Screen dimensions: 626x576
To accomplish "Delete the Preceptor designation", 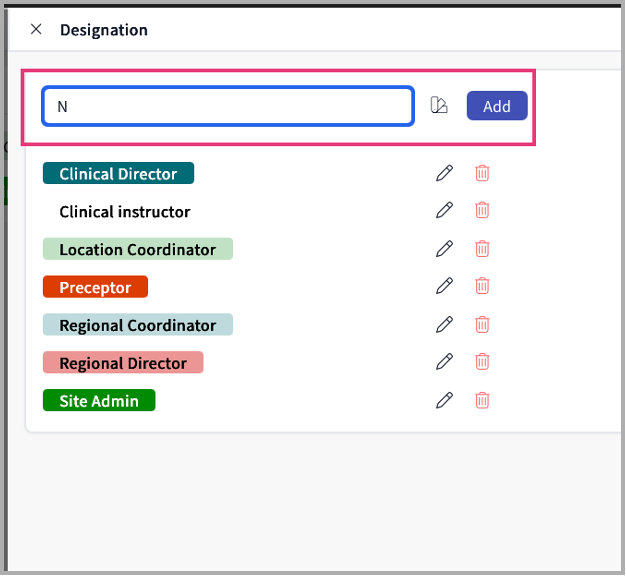I will coord(482,286).
